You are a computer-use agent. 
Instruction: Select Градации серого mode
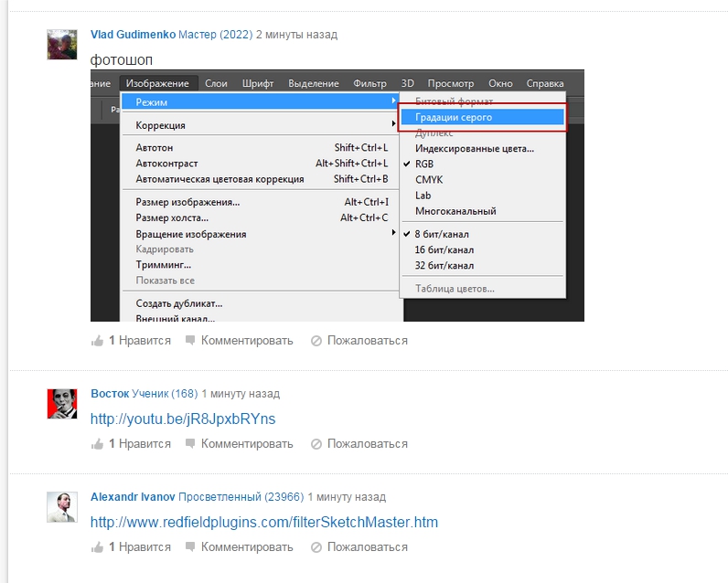(483, 117)
